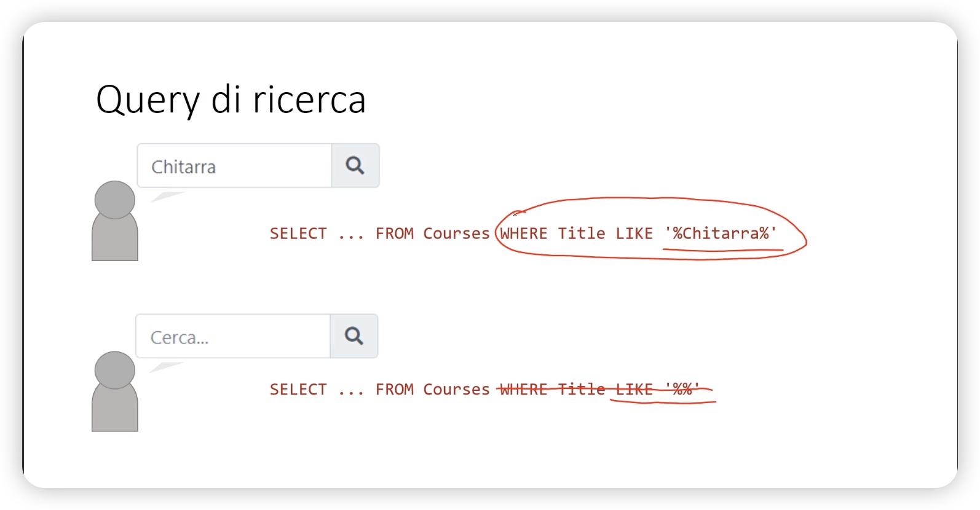Select the upper gray user avatar
This screenshot has width=980, height=510.
[115, 221]
